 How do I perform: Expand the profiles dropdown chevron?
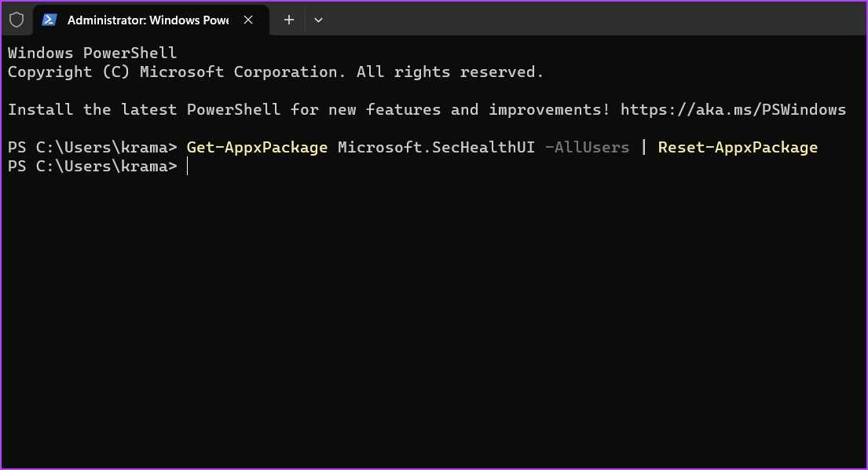[x=318, y=20]
